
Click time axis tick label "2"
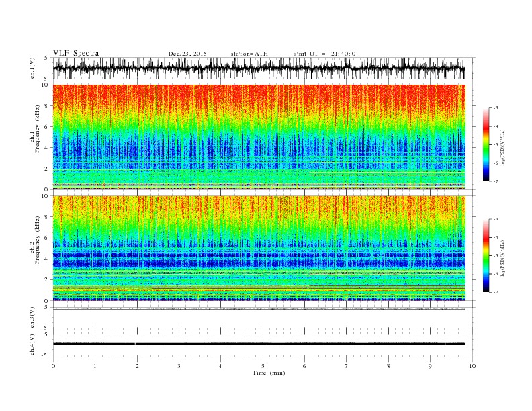tap(137, 366)
